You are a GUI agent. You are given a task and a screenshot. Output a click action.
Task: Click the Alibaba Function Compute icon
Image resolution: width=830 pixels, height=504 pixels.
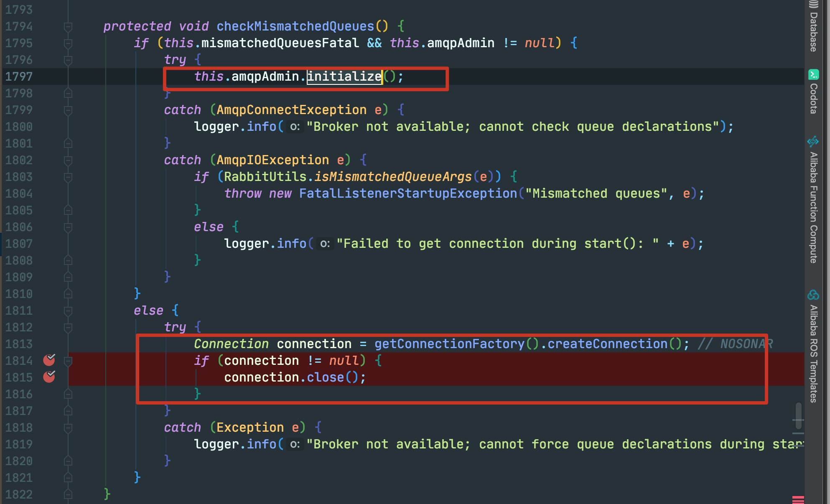point(813,141)
